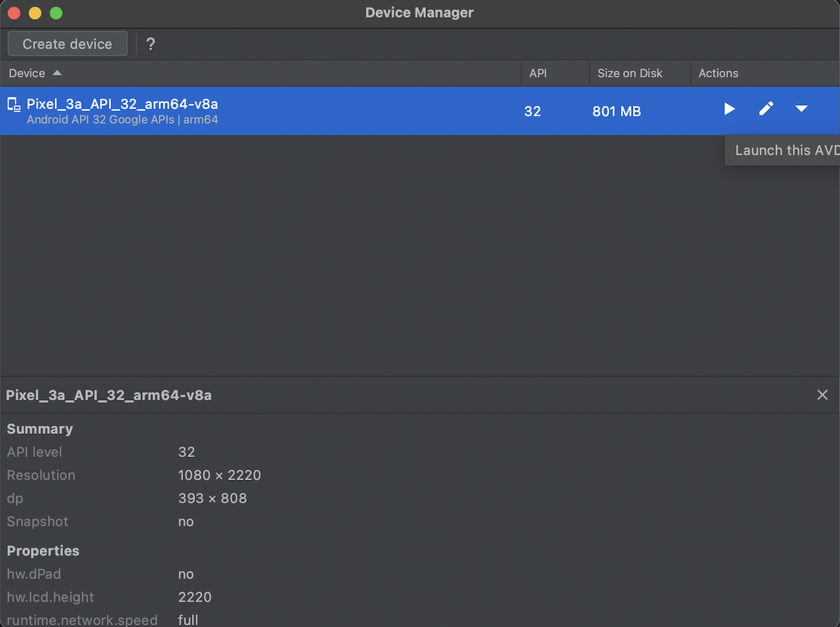Click the Pixel_3a details panel title
The image size is (840, 627).
point(108,396)
